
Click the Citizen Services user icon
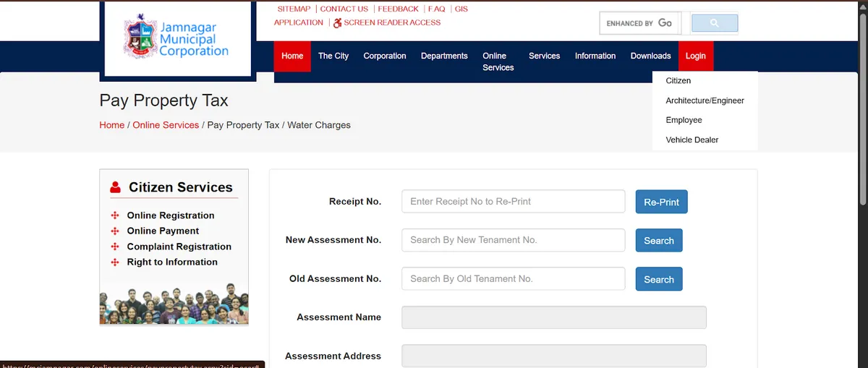tap(116, 187)
